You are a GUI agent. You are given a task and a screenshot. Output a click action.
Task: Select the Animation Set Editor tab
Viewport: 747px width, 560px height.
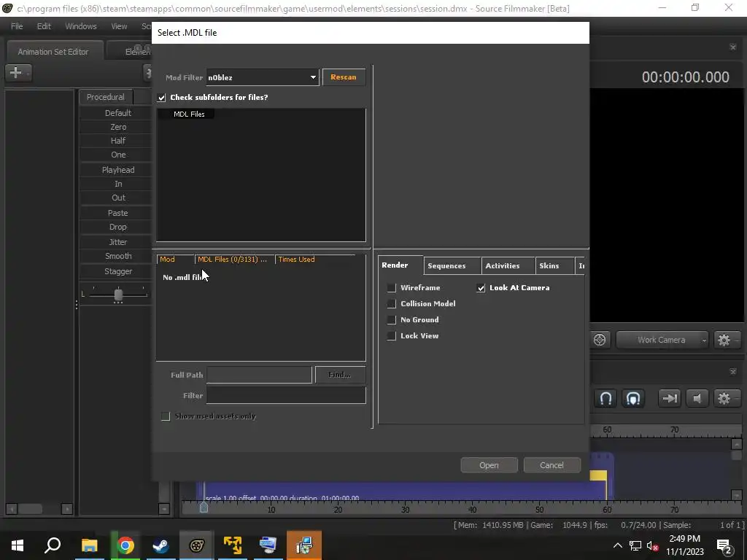[53, 52]
